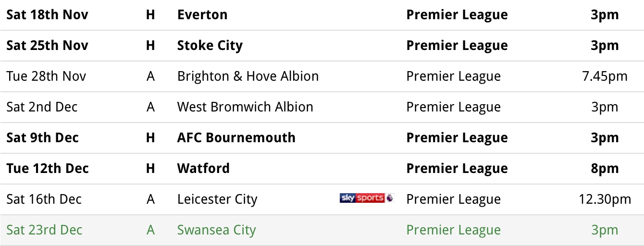
Task: Click the H venue marker for Watford
Action: click(x=150, y=169)
